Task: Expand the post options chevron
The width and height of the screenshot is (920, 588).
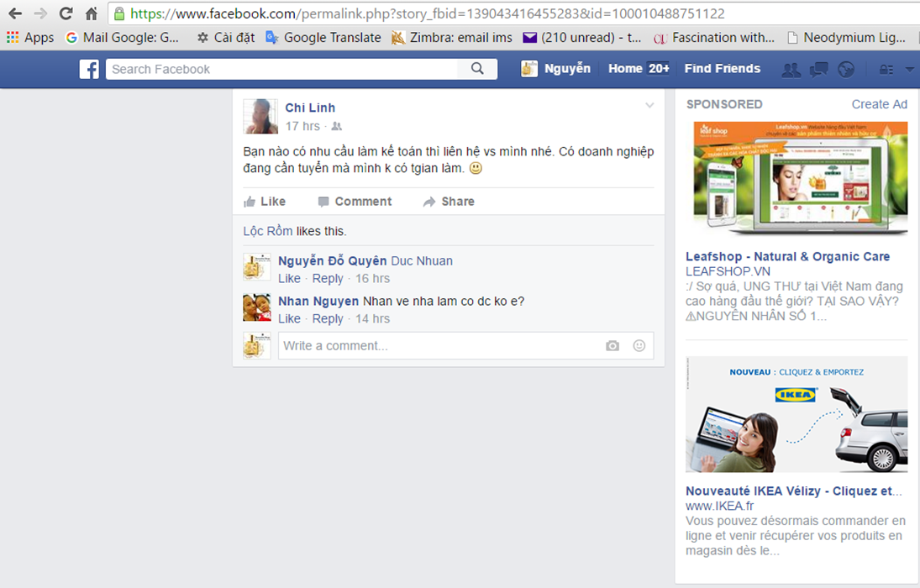Action: (649, 105)
